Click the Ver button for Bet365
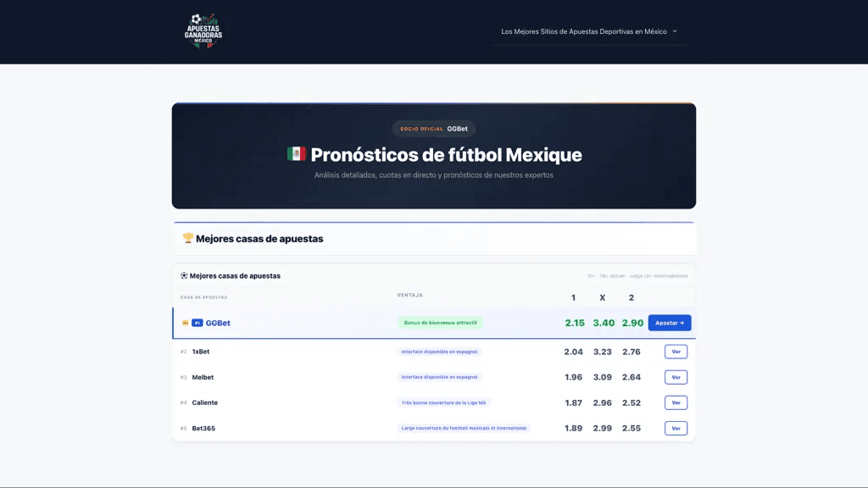 coord(676,428)
